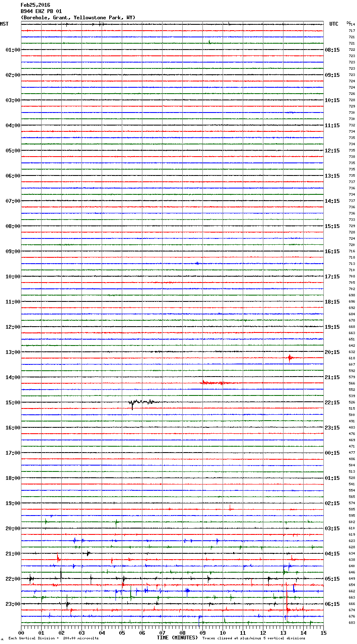Screen dimensions: 357x644
Task: Click minute 15 on the time axis
Action: click(323, 632)
